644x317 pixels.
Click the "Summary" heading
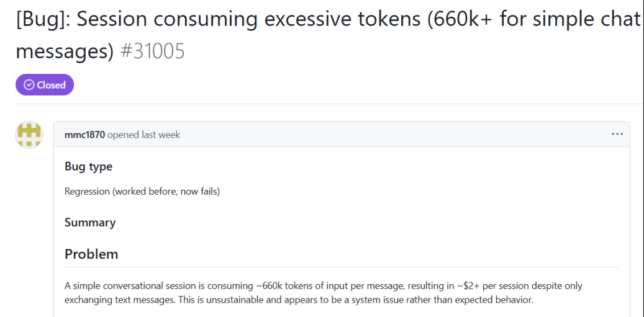click(90, 222)
